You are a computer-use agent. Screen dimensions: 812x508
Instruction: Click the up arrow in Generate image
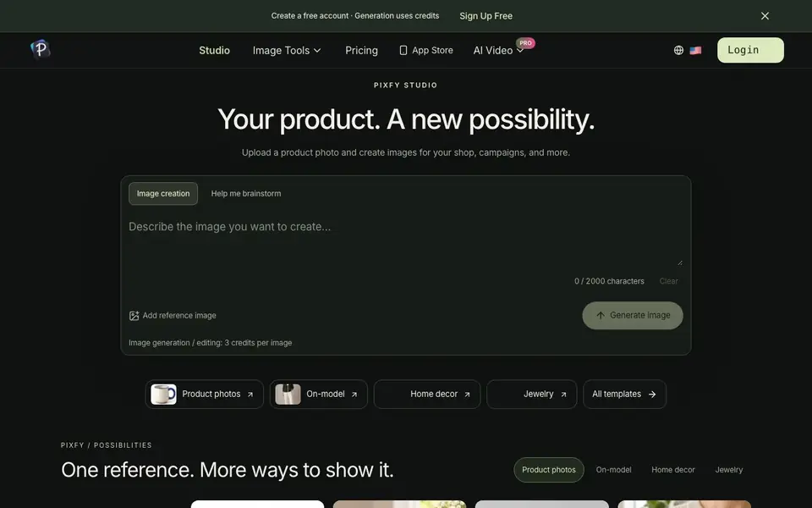[601, 316]
